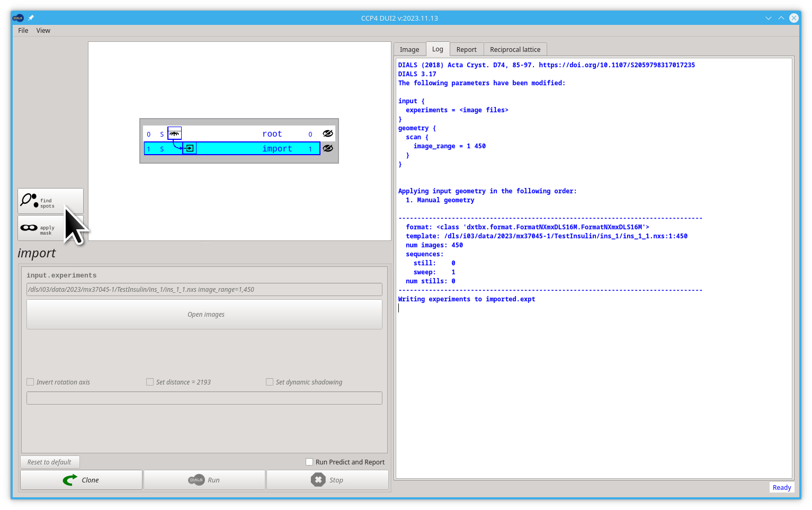Click Reset to default button

pyautogui.click(x=50, y=462)
